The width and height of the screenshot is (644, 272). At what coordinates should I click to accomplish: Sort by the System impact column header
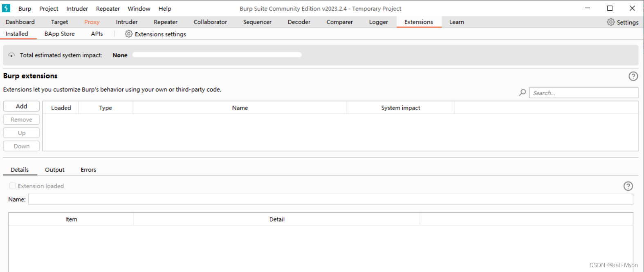click(x=401, y=108)
